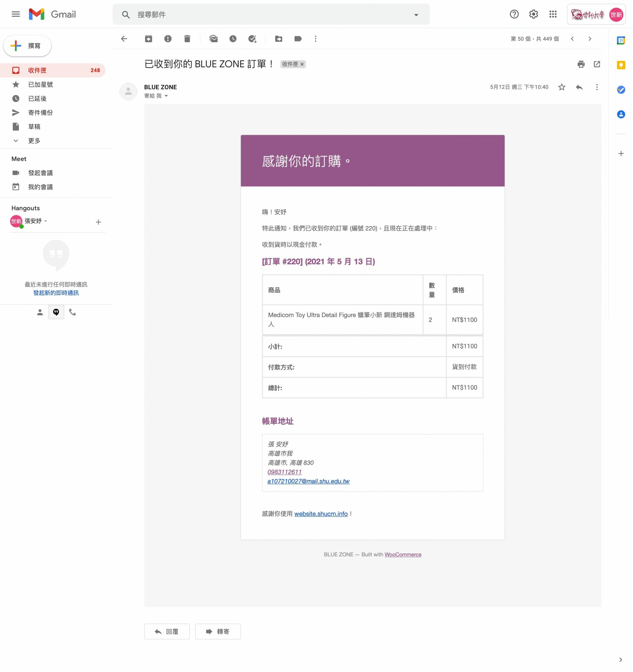The height and width of the screenshot is (672, 633).
Task: Report this message as spam
Action: pos(168,39)
